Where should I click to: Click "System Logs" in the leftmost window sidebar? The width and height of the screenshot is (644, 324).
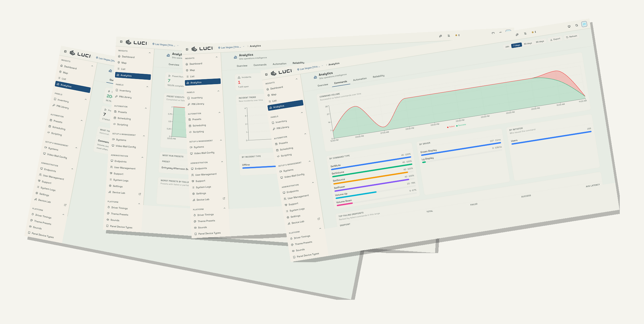tap(48, 189)
